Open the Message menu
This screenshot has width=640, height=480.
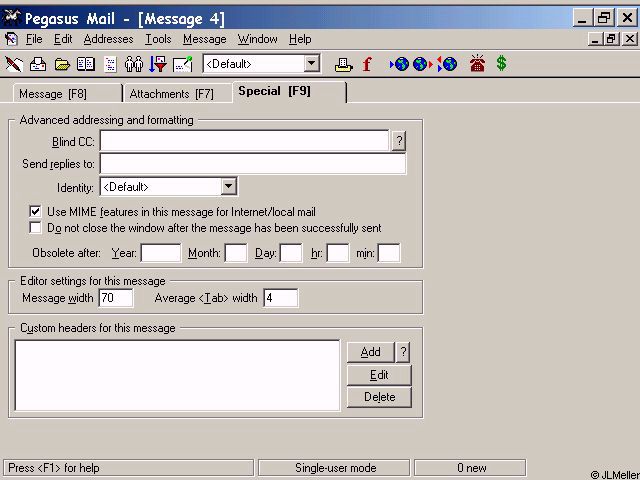coord(204,39)
